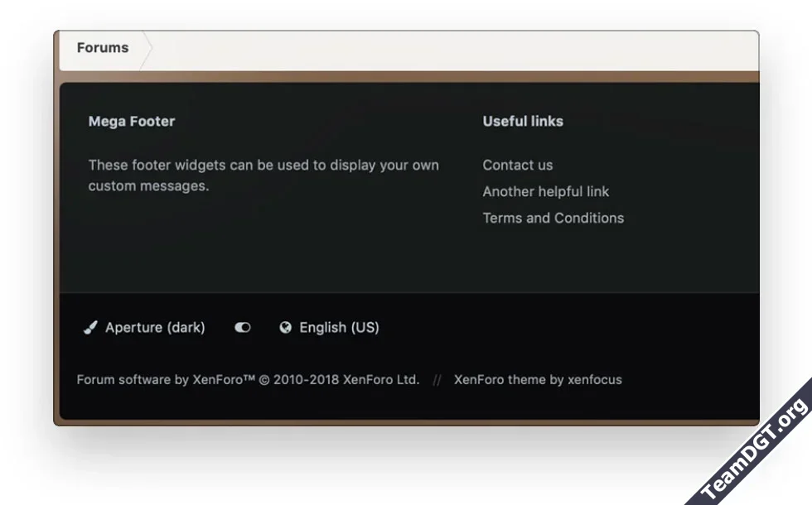Click the Forums breadcrumb
This screenshot has width=812, height=505.
(103, 48)
